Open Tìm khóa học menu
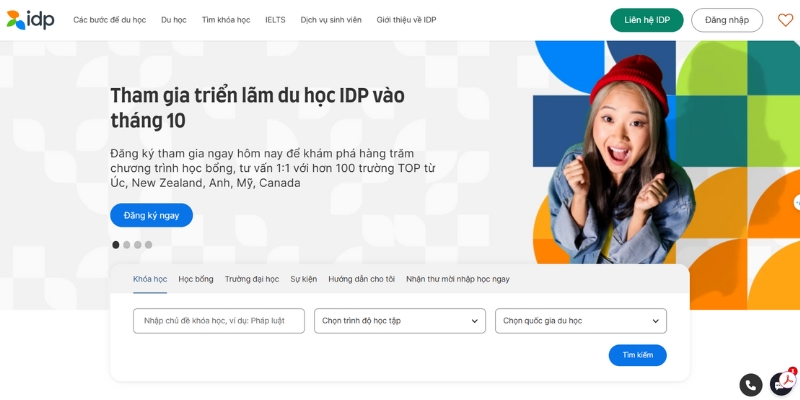Image resolution: width=800 pixels, height=400 pixels. point(226,20)
